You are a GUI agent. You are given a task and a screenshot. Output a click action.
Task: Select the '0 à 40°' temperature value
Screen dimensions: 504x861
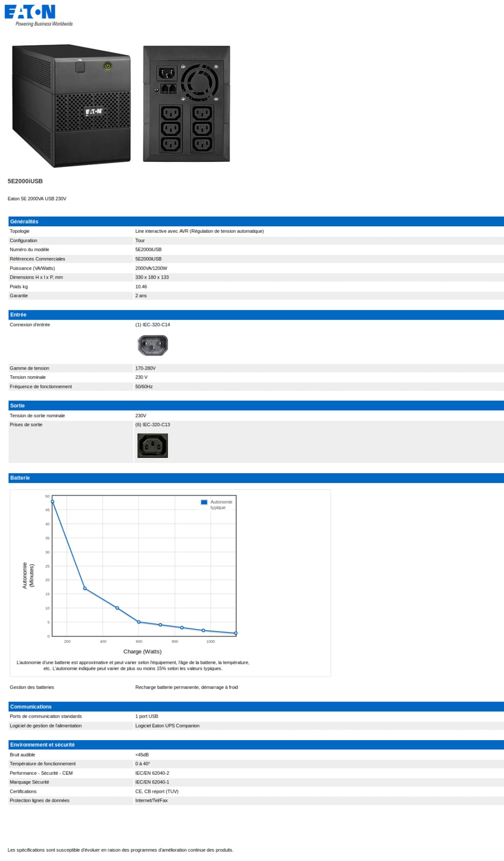tap(143, 764)
